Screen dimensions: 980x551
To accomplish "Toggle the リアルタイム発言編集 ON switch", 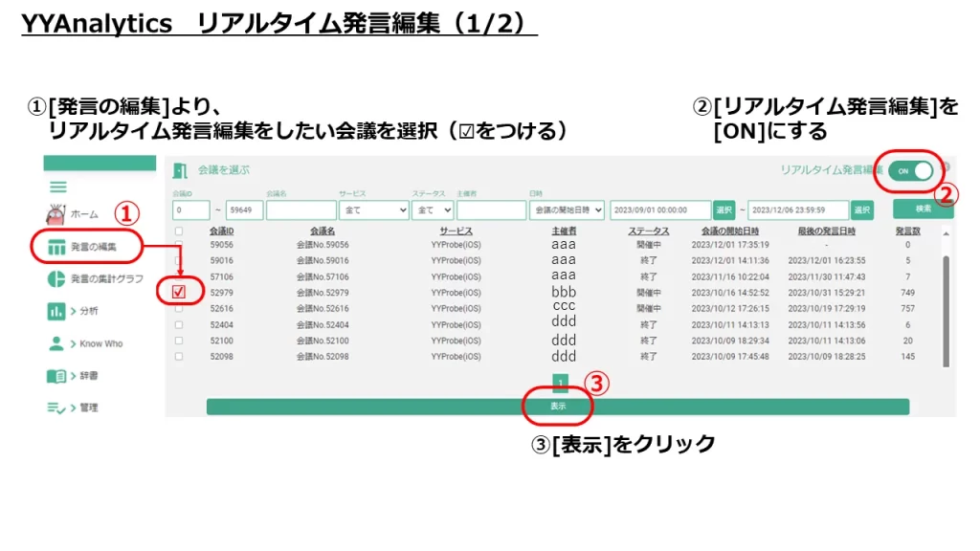I will tap(911, 171).
